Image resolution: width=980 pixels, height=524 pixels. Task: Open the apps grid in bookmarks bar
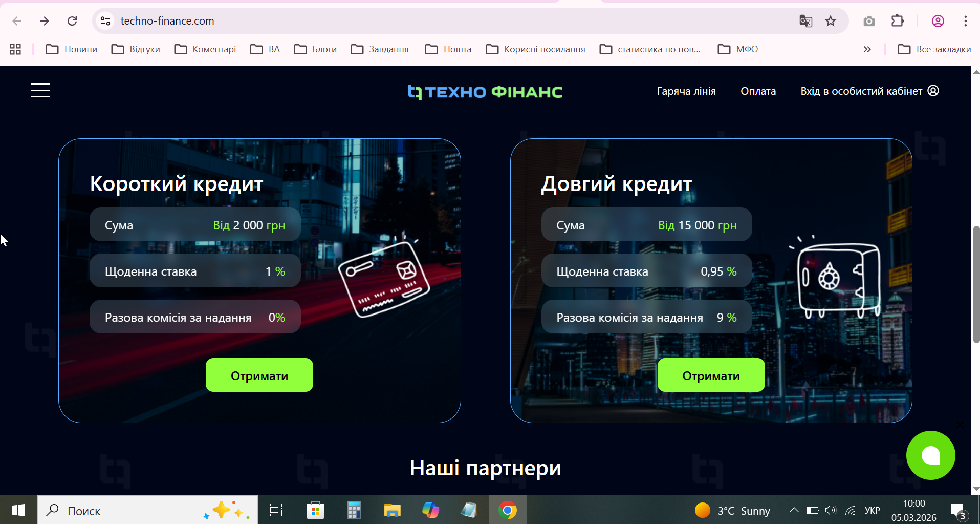point(15,49)
